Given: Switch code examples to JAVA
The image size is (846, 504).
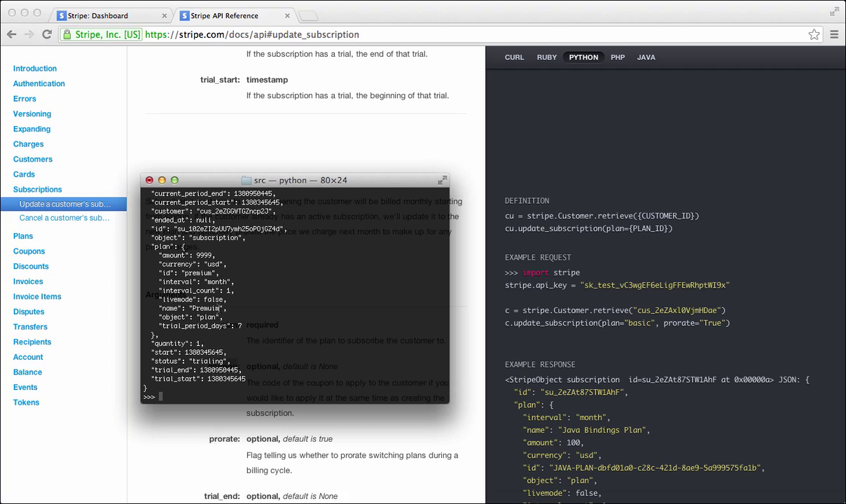Looking at the screenshot, I should tap(646, 57).
